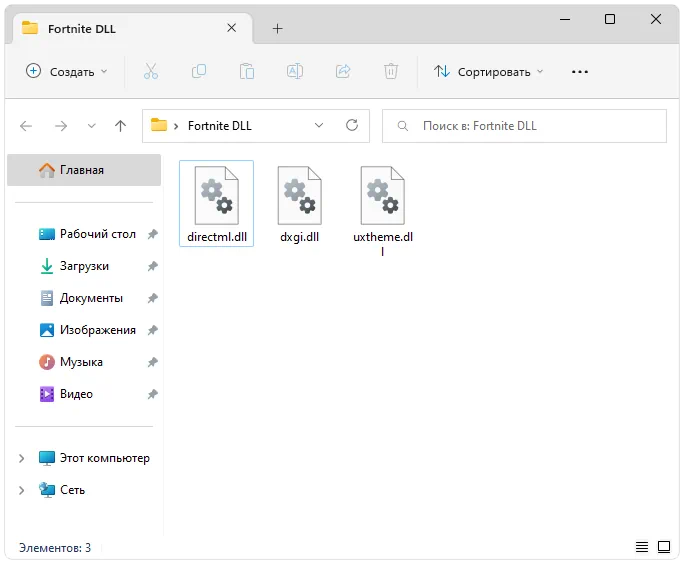Minimize the File Explorer window
The height and width of the screenshot is (566, 686).
(565, 19)
